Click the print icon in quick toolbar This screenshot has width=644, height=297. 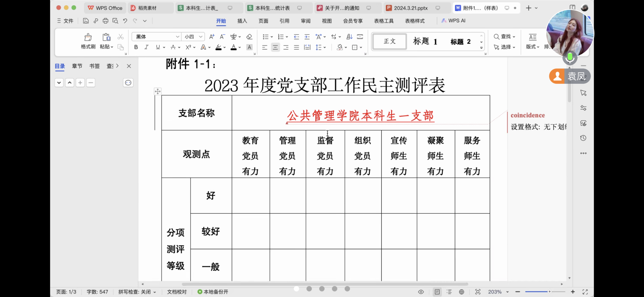[x=105, y=21]
